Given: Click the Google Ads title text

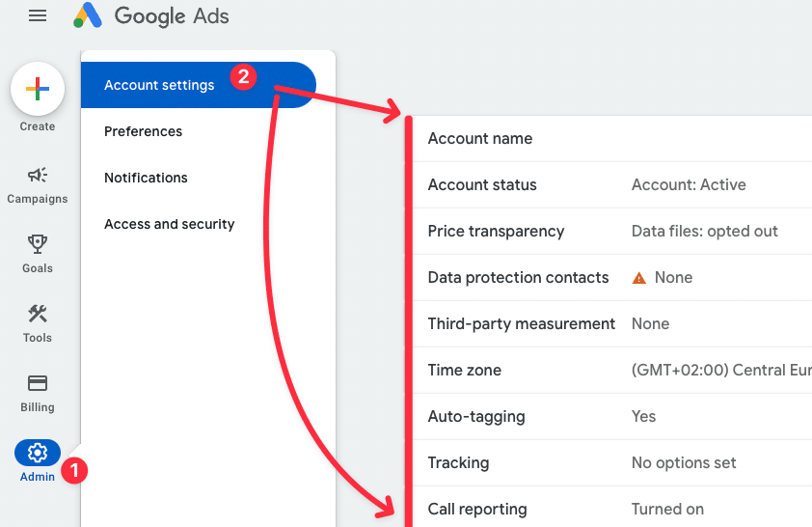Looking at the screenshot, I should pyautogui.click(x=172, y=16).
